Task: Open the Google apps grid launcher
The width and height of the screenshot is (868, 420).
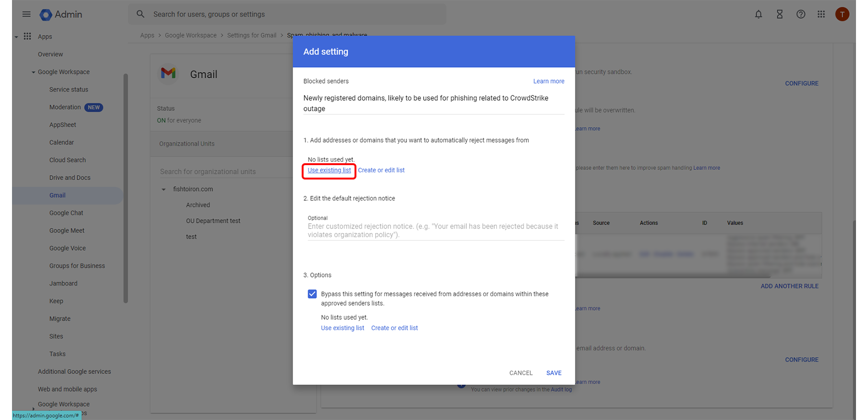Action: 821,14
